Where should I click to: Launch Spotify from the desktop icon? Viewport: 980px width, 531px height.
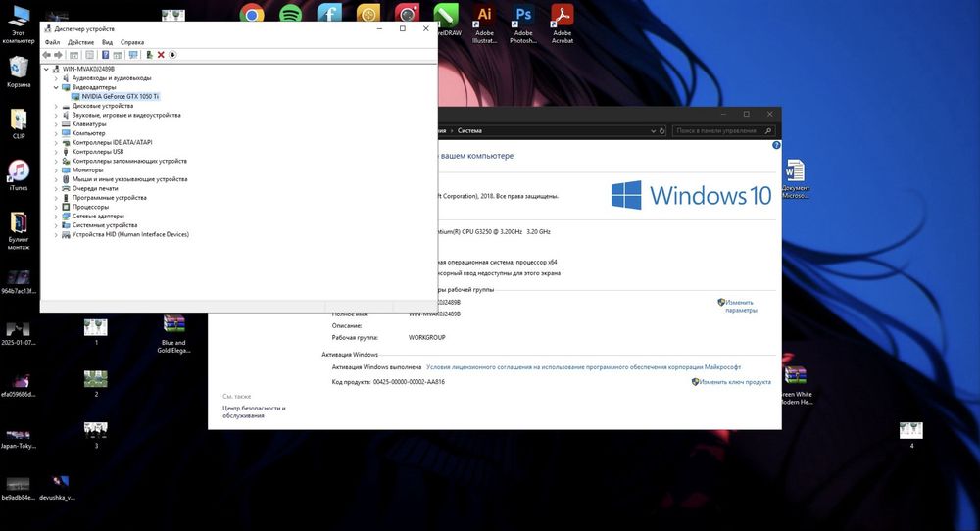coord(290,14)
